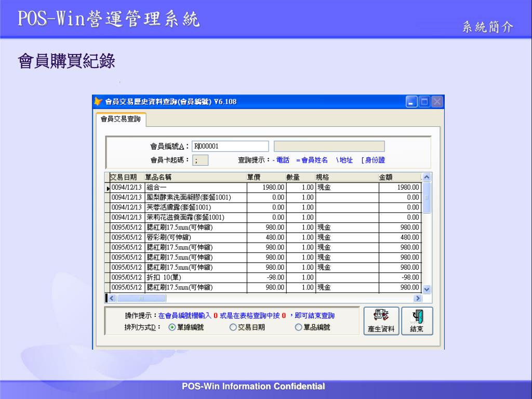
Task: Click the 金額 column header
Action: click(400, 177)
